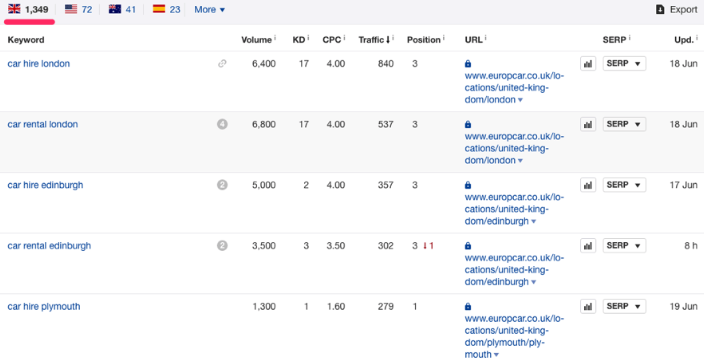704x363 pixels.
Task: Open history chart icon for car rental edinburgh
Action: click(588, 246)
